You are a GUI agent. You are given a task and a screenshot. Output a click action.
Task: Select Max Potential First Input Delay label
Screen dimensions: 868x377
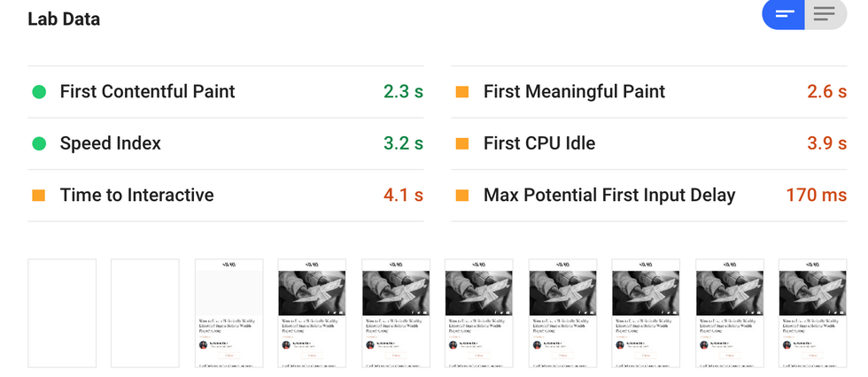609,196
